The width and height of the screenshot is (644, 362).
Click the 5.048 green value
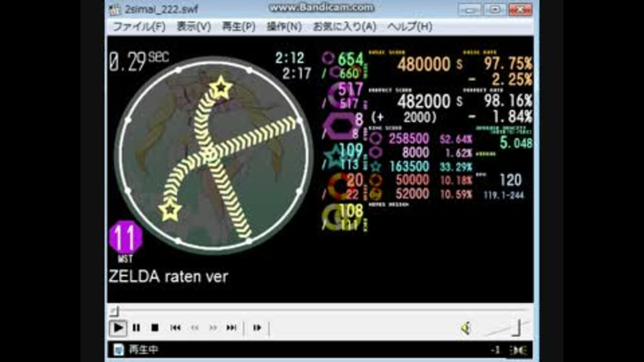[516, 143]
